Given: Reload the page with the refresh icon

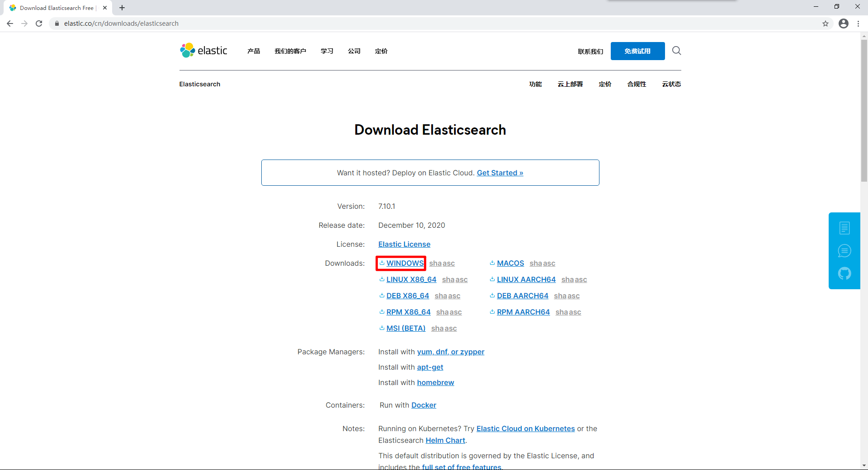Looking at the screenshot, I should point(39,23).
